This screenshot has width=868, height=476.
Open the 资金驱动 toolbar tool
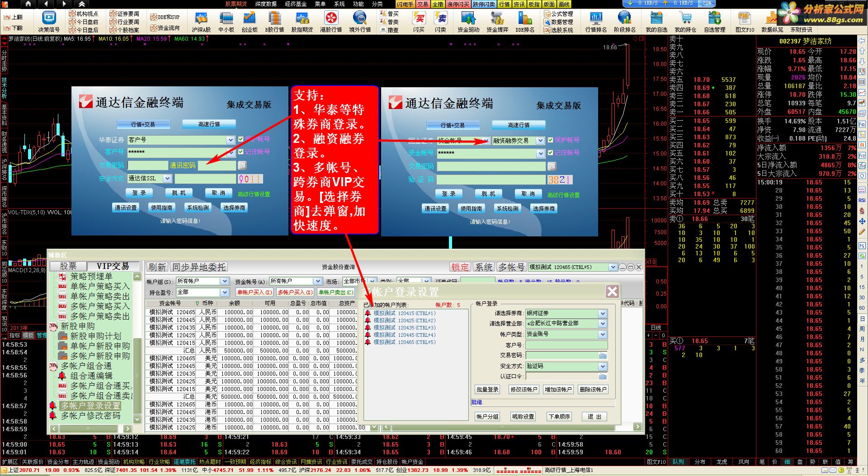pos(468,22)
